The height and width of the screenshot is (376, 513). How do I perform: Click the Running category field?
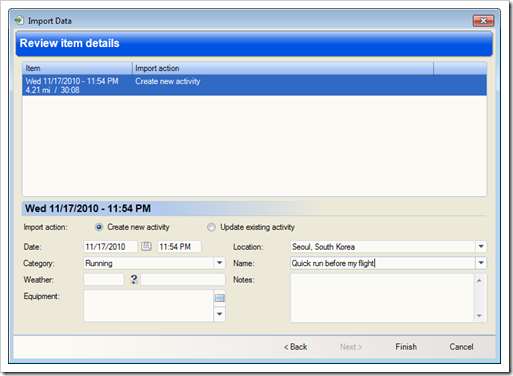click(149, 263)
